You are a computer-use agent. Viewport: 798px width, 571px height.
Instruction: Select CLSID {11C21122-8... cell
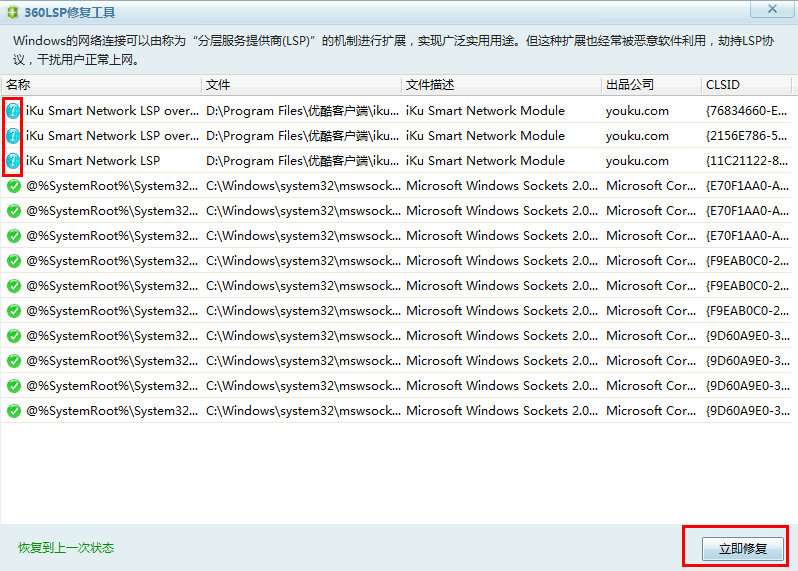(747, 161)
